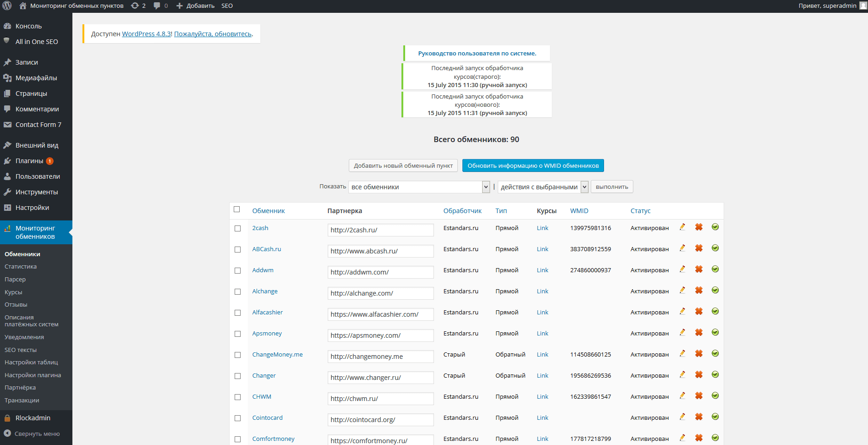
Task: Check the Alfacashier row checkbox
Action: tap(237, 313)
